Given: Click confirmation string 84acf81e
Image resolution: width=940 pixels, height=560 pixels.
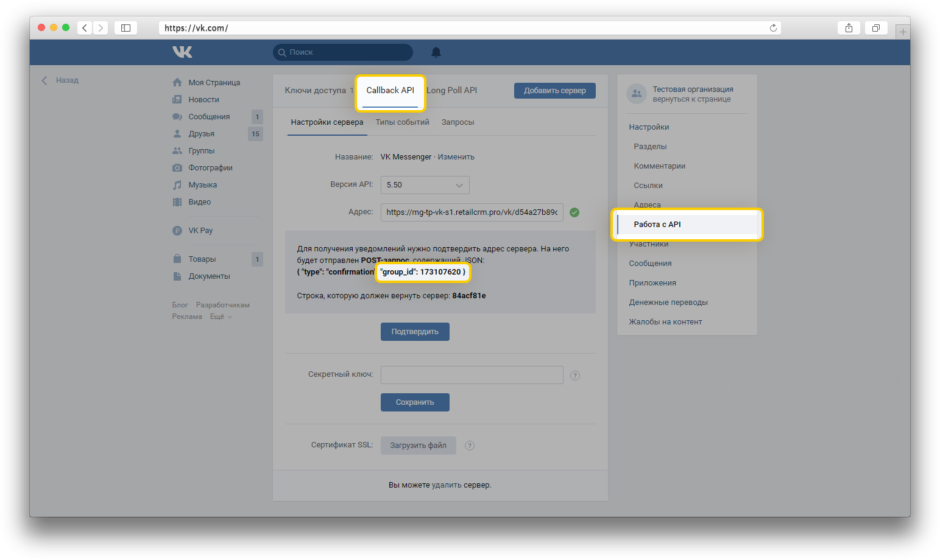Looking at the screenshot, I should (469, 296).
